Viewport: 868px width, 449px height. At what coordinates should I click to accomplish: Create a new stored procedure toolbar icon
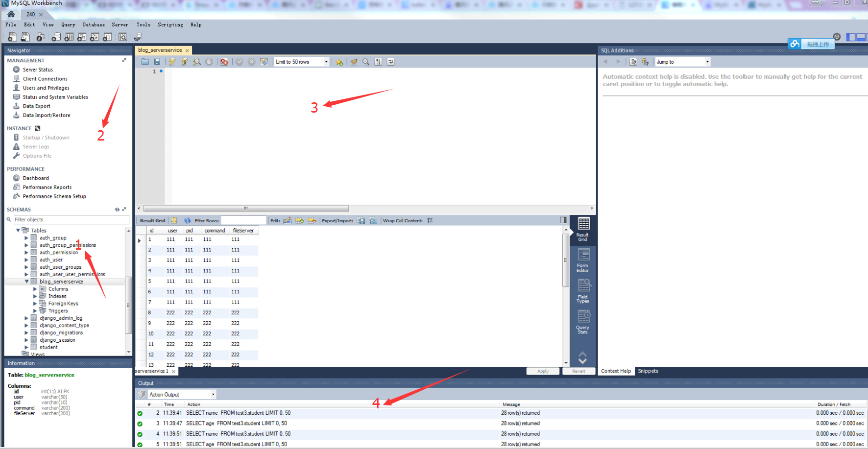[95, 37]
